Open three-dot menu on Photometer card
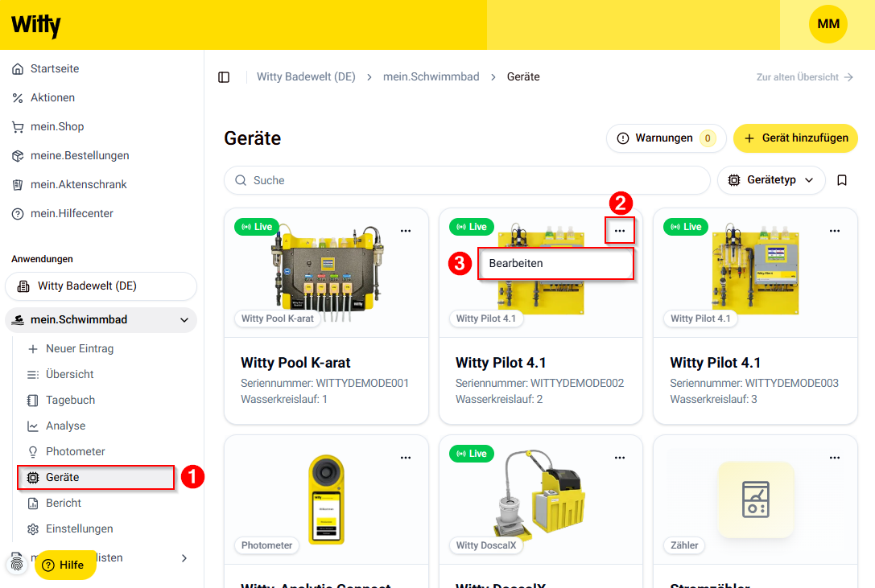 [406, 458]
